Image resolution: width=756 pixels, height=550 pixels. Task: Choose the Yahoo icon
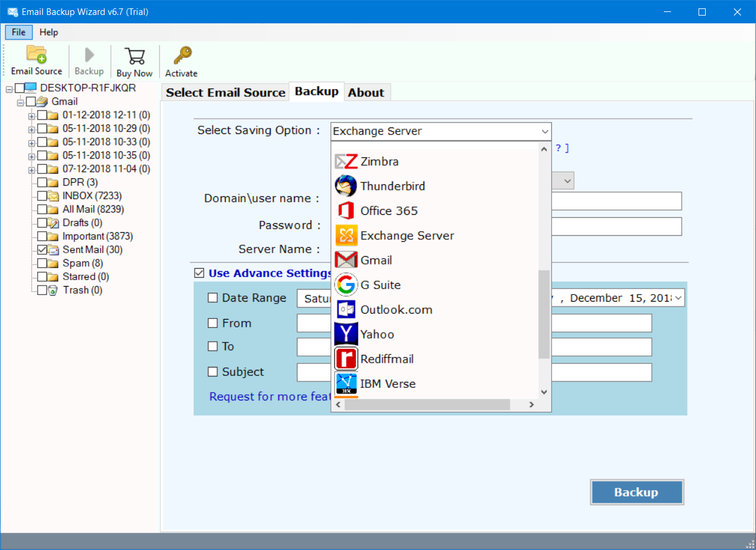(346, 334)
